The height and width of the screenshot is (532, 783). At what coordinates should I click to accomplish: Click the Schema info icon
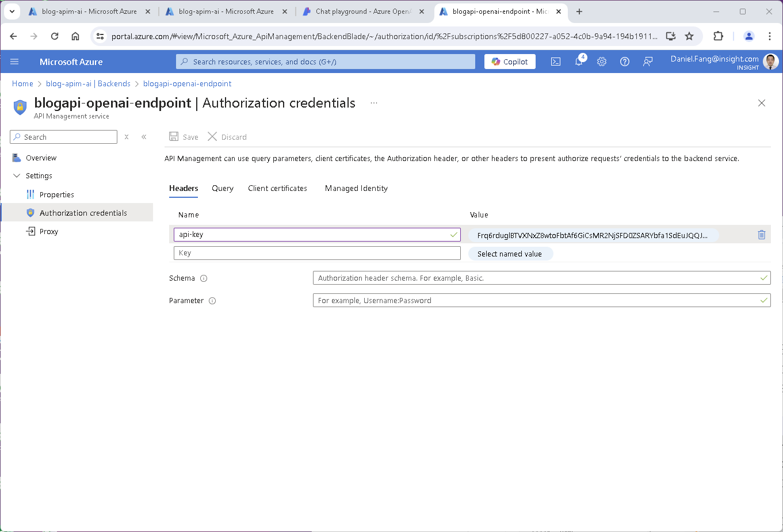point(204,278)
